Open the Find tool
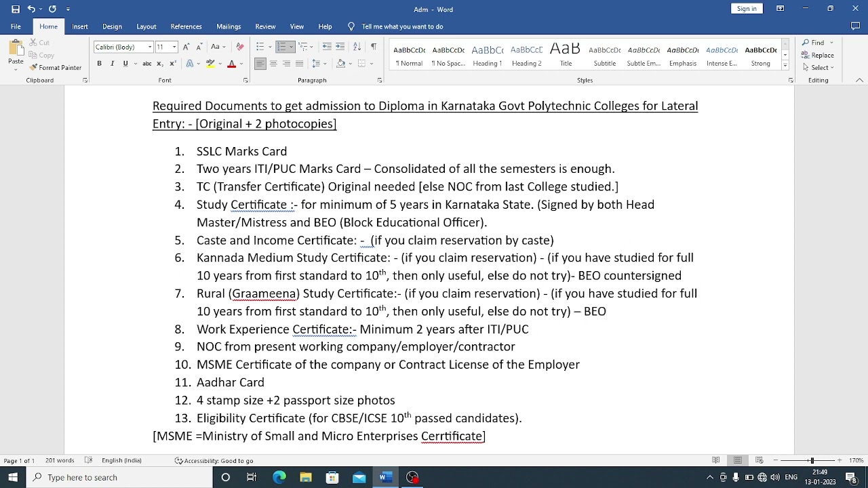The height and width of the screenshot is (488, 868). (814, 43)
